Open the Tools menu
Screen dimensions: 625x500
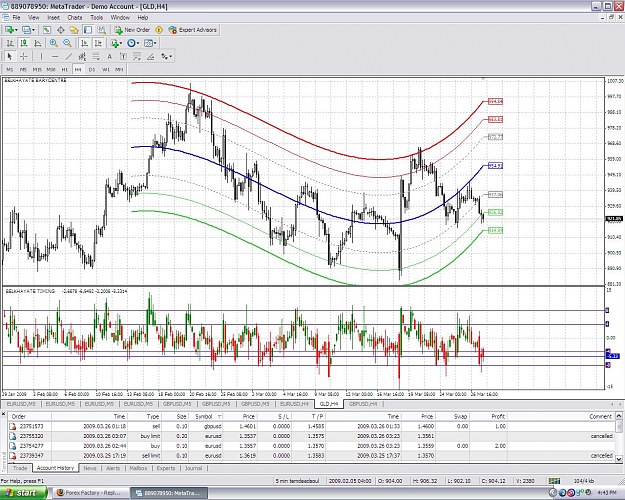click(96, 18)
